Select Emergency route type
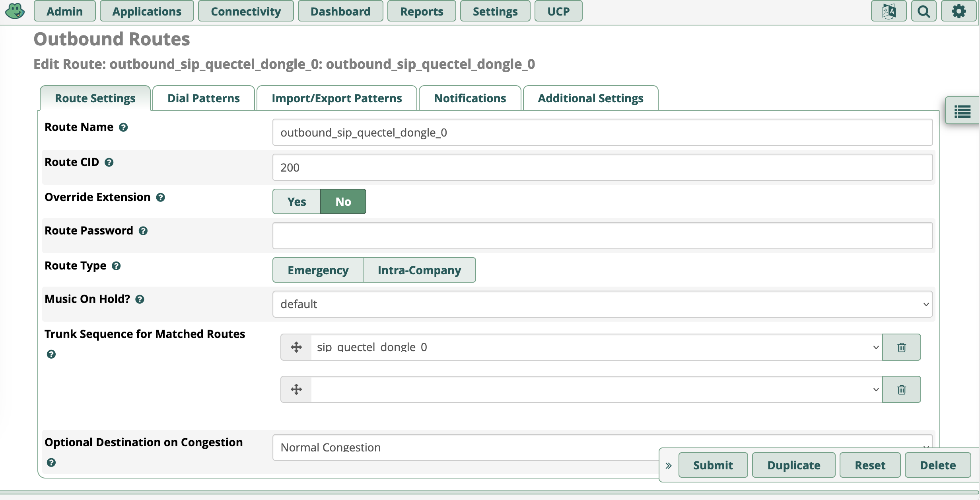 [318, 270]
